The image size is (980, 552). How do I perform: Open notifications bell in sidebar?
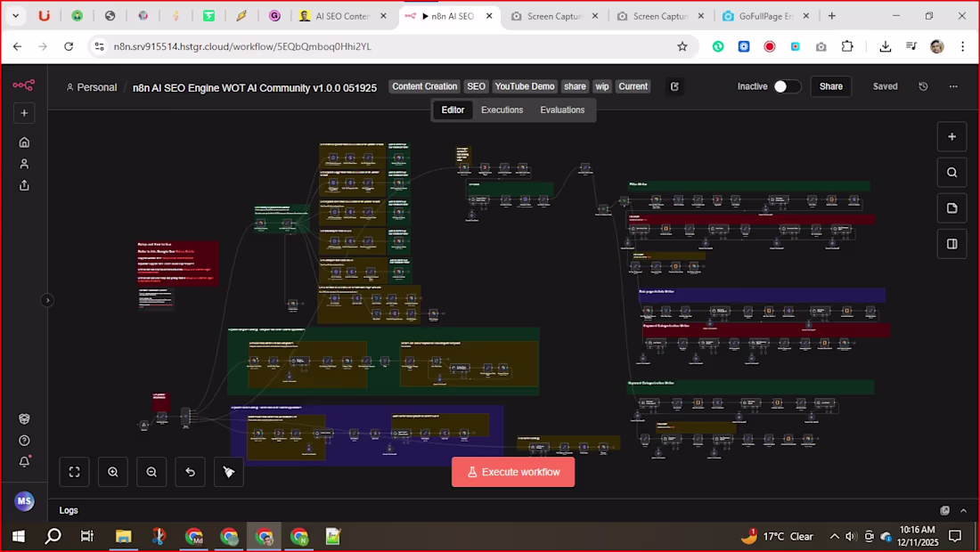tap(24, 462)
